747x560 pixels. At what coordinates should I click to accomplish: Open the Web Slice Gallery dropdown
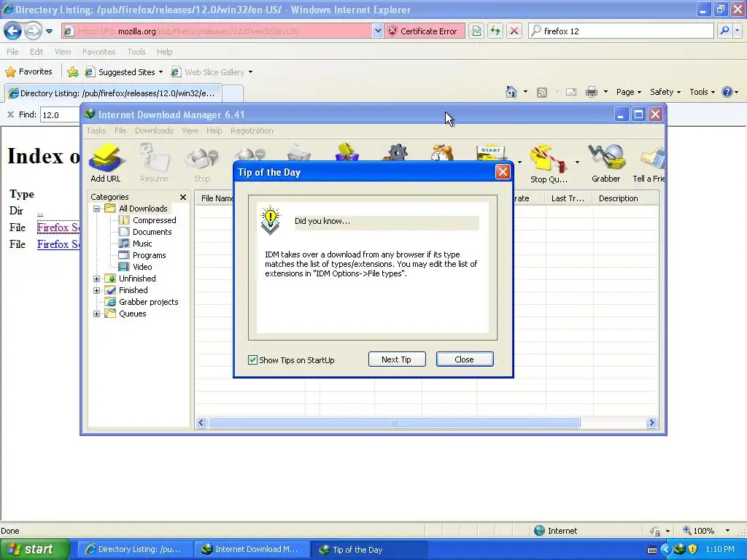(251, 72)
